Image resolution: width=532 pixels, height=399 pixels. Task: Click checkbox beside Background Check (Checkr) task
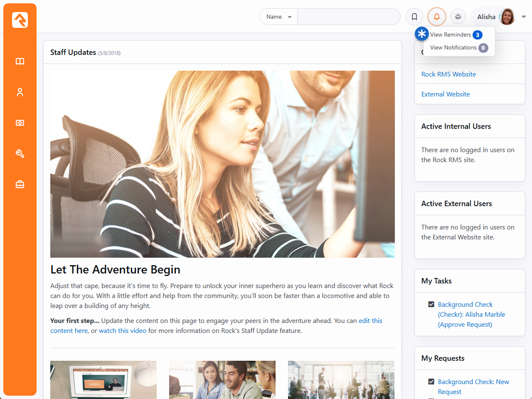(x=431, y=305)
